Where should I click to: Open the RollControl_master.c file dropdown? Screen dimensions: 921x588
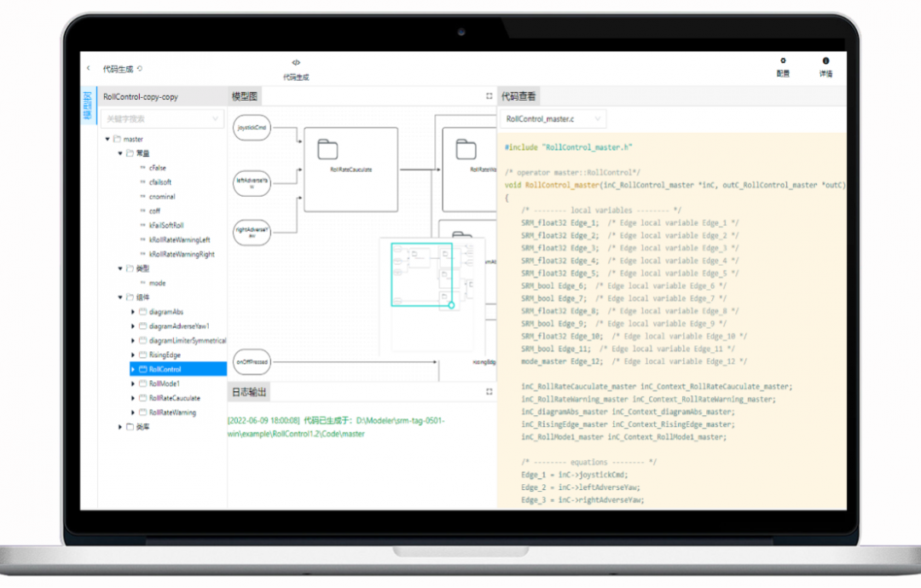pyautogui.click(x=552, y=119)
